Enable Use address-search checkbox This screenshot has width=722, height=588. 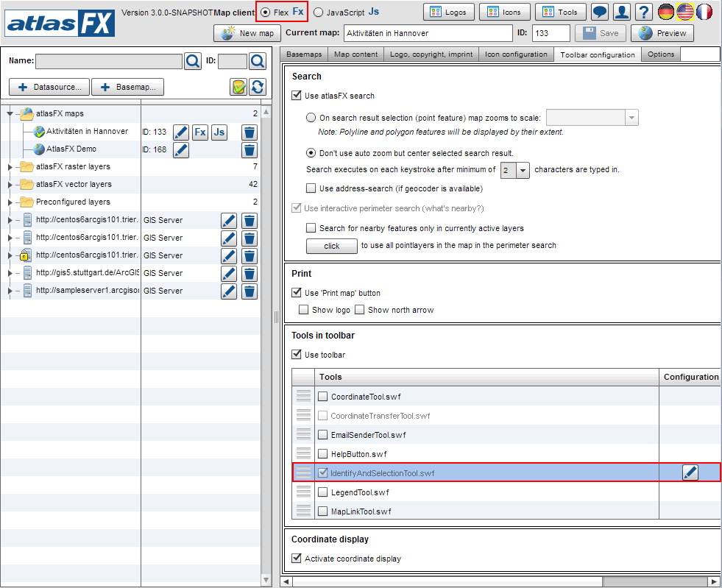[311, 188]
